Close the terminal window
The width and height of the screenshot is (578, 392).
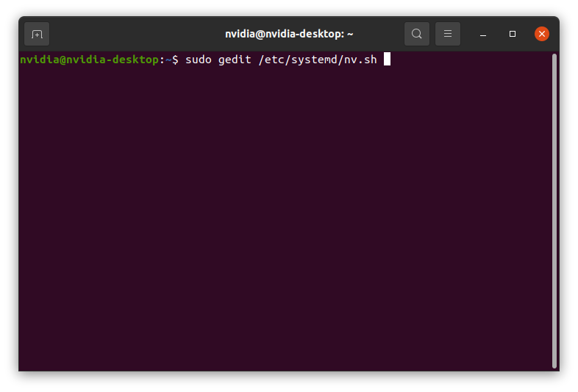[542, 34]
